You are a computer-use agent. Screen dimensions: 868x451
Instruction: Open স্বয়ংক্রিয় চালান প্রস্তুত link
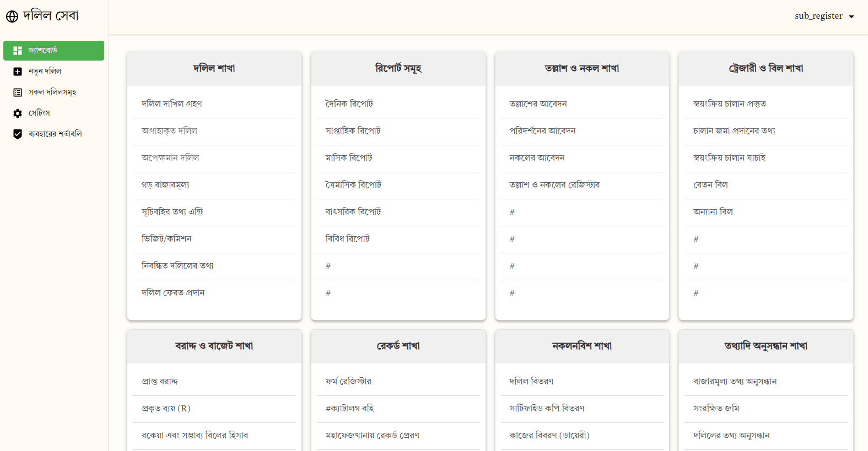click(730, 104)
